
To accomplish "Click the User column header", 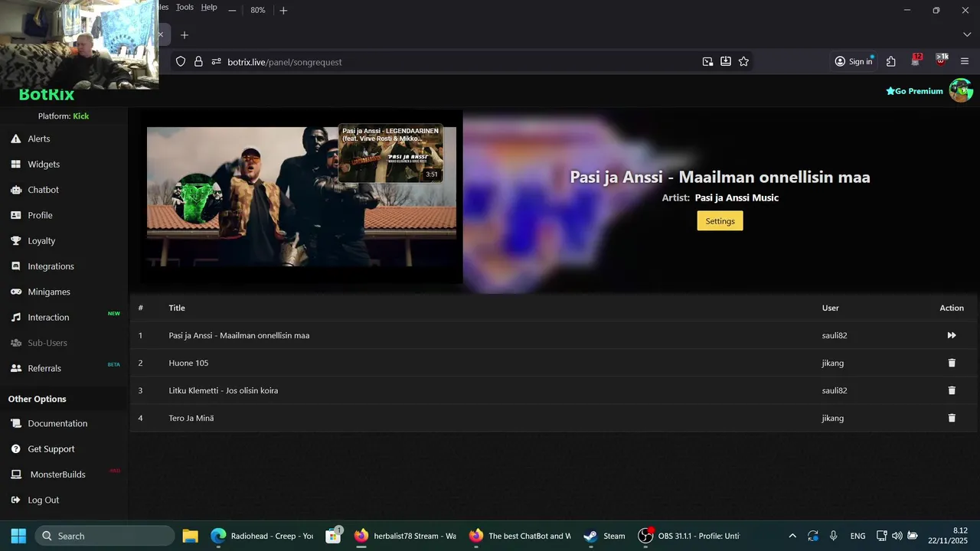I will coord(831,308).
